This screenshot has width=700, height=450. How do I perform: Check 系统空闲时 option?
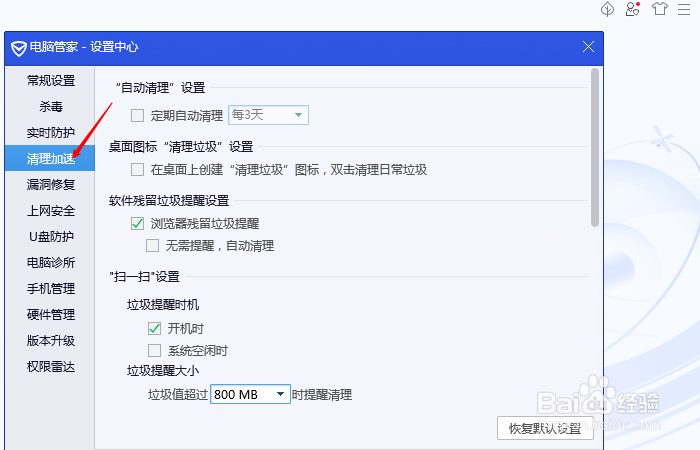click(x=154, y=350)
